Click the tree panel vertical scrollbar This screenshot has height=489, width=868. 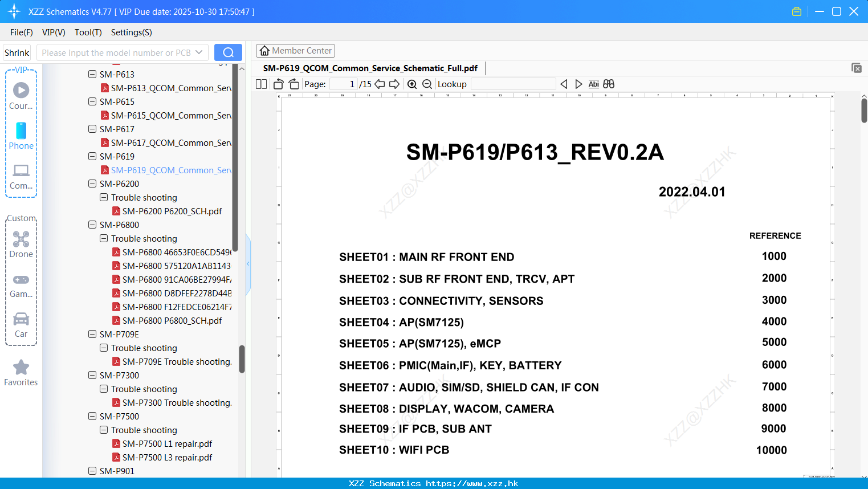pos(242,359)
